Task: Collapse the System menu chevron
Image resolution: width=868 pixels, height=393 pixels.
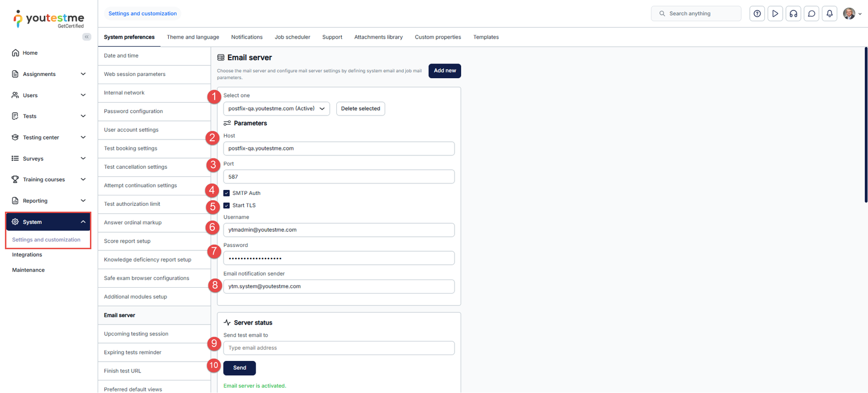Action: coord(83,221)
